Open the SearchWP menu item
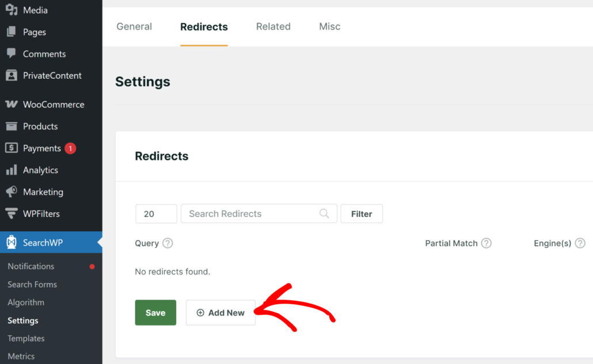This screenshot has width=593, height=364. (51, 243)
